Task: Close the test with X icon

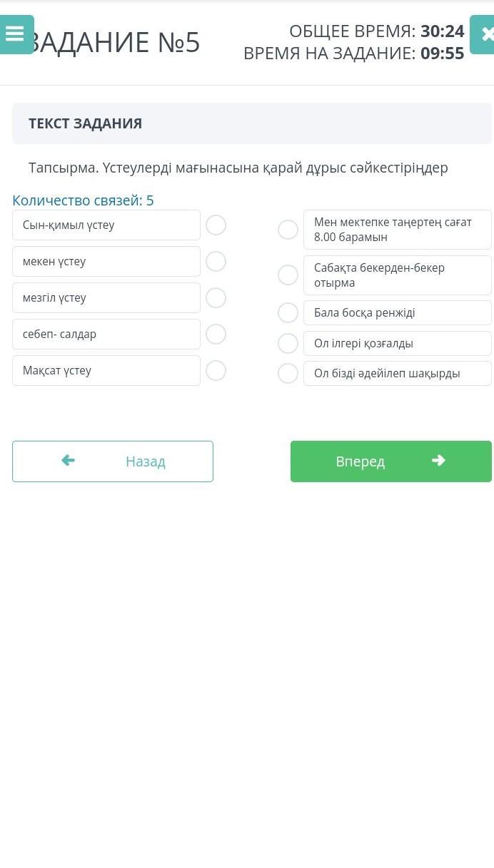Action: [486, 34]
